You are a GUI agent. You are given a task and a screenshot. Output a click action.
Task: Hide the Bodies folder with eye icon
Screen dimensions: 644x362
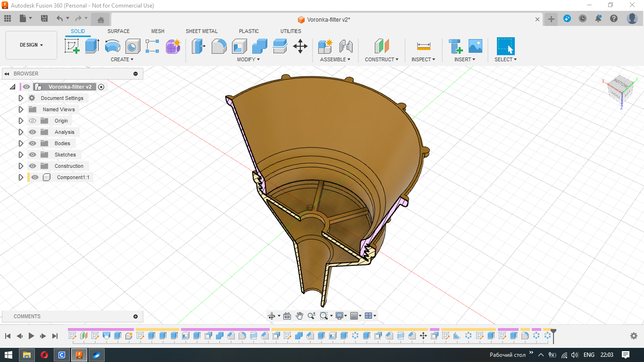(x=33, y=143)
